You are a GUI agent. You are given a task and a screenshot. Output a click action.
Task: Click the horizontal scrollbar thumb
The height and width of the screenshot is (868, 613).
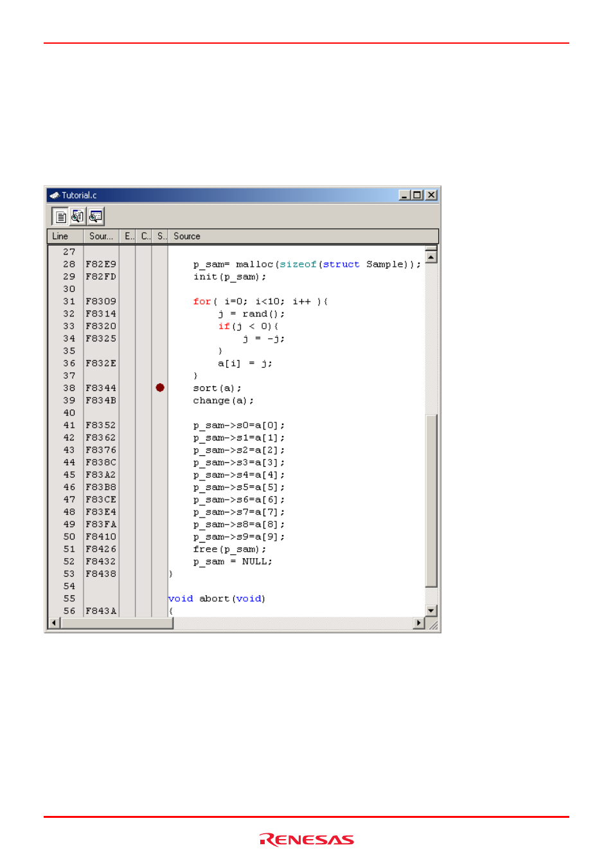117,623
